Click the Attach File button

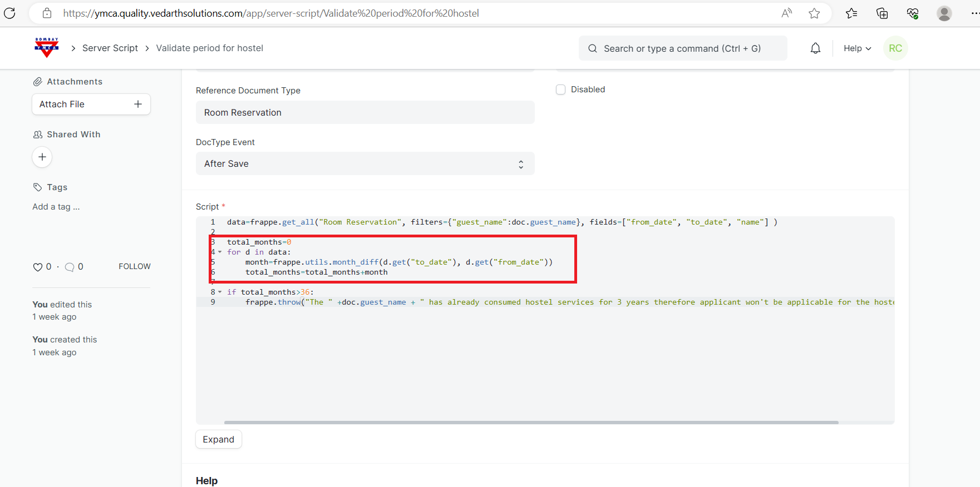91,105
